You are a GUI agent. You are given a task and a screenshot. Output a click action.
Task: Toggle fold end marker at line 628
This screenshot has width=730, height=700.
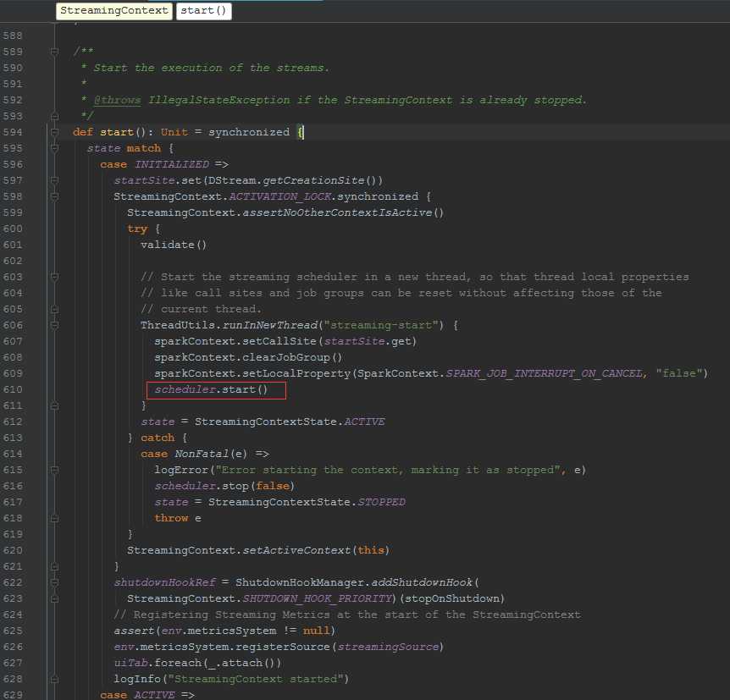[54, 679]
